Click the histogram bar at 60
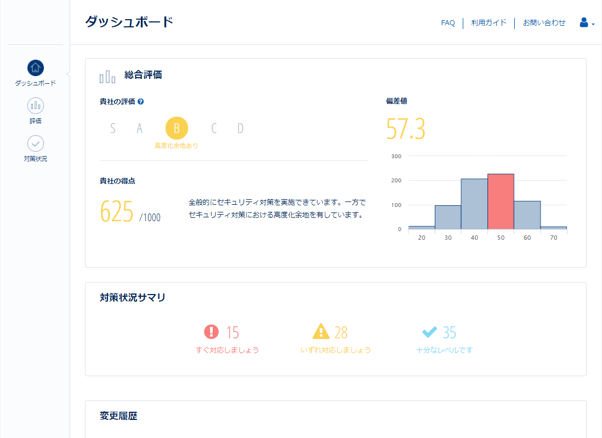The height and width of the screenshot is (438, 602). point(527,215)
